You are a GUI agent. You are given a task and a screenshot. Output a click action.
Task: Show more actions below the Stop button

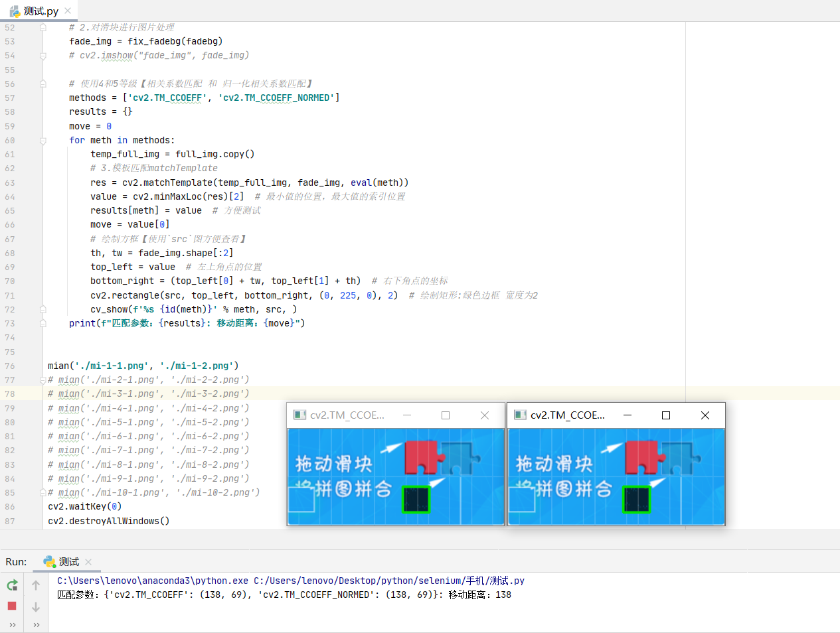pyautogui.click(x=12, y=624)
